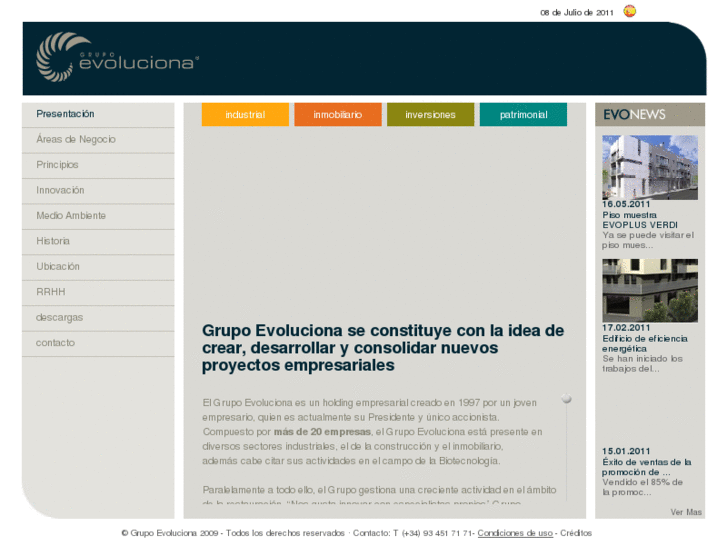The width and height of the screenshot is (727, 545).
Task: Switch to the inmobiliario tab
Action: pos(337,115)
